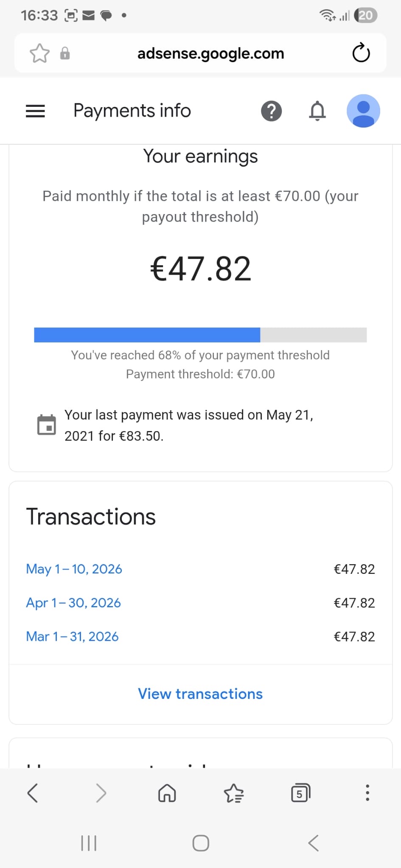
Task: Open Apr 1–30, 2026 transactions
Action: [x=73, y=603]
